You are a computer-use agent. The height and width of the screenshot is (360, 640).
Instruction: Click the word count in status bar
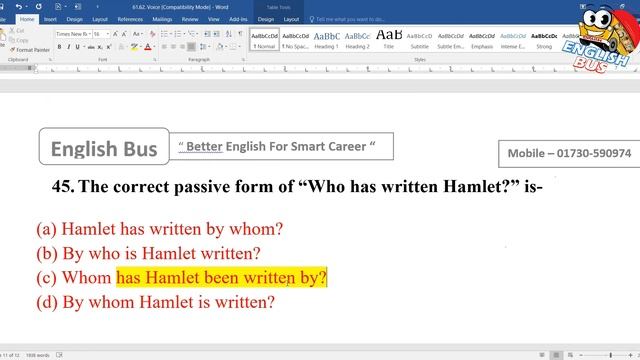coord(38,355)
